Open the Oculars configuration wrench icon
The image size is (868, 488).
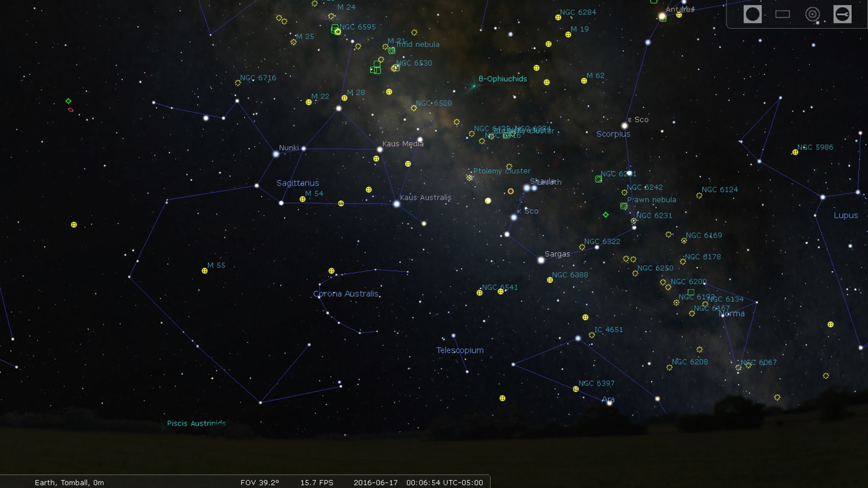(x=842, y=14)
